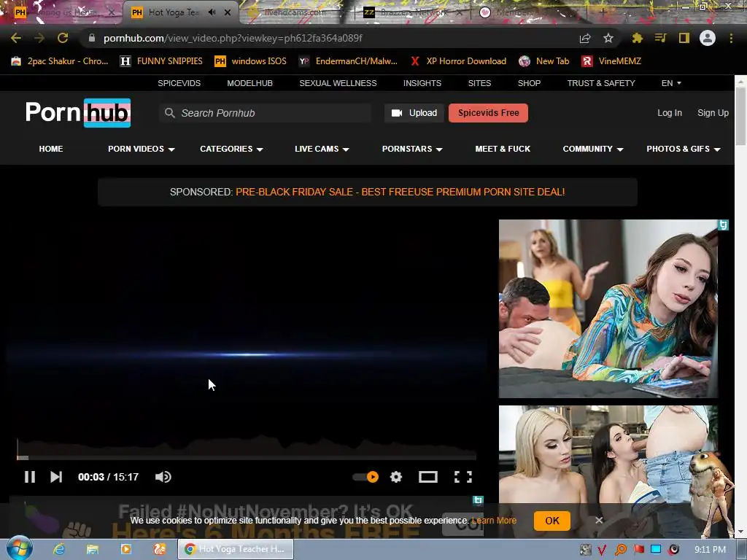The image size is (747, 560).
Task: Skip to the next video
Action: 56,477
